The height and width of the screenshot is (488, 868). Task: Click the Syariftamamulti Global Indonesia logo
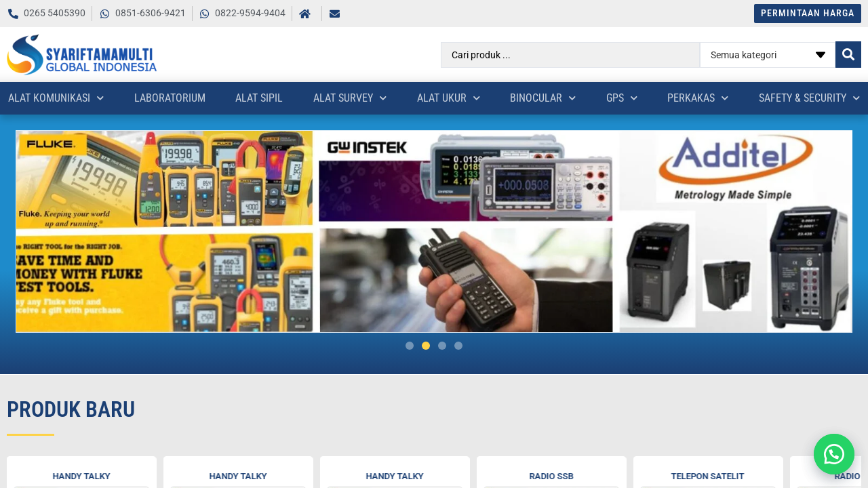click(x=82, y=54)
